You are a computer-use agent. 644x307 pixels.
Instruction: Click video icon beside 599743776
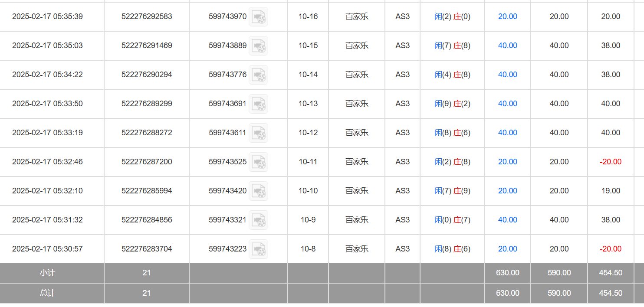coord(258,75)
